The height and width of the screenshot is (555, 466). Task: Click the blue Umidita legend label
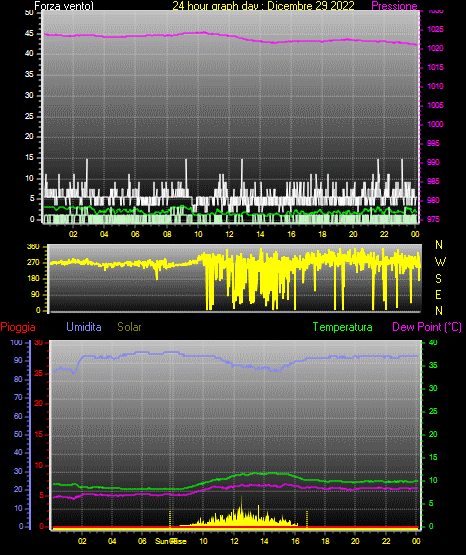tap(84, 327)
